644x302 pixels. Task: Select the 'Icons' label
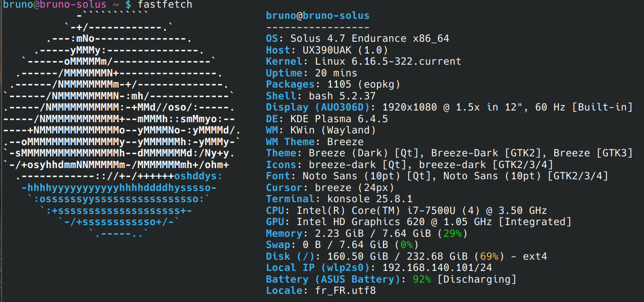click(x=281, y=164)
